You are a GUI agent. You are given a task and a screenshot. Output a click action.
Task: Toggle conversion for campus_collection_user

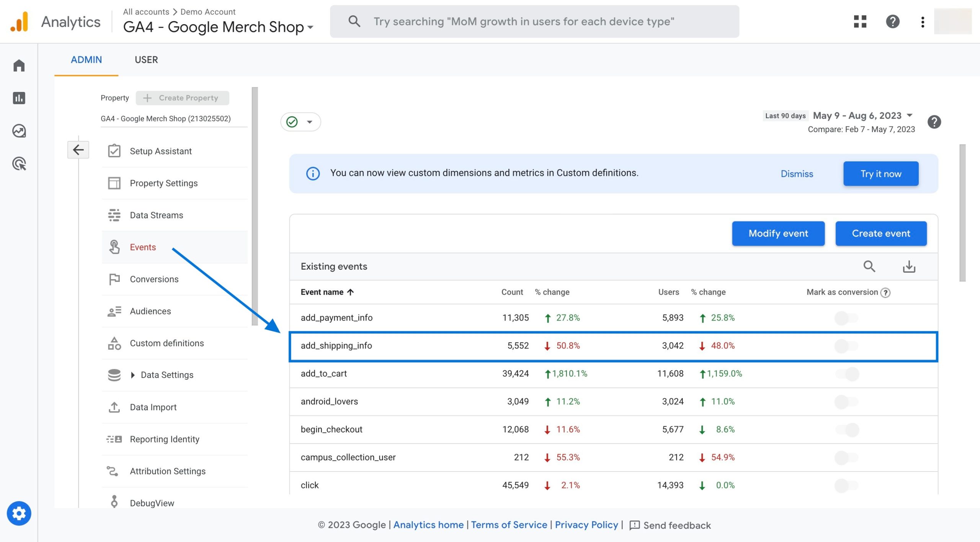(846, 458)
